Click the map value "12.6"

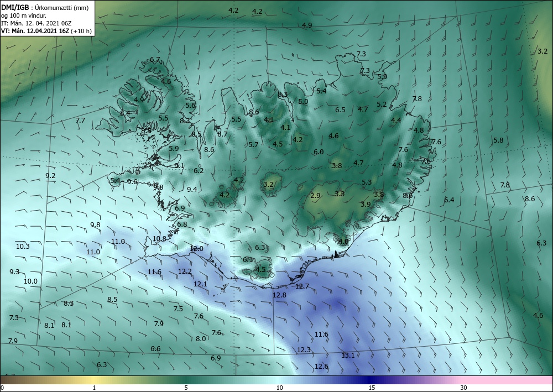pyautogui.click(x=321, y=367)
